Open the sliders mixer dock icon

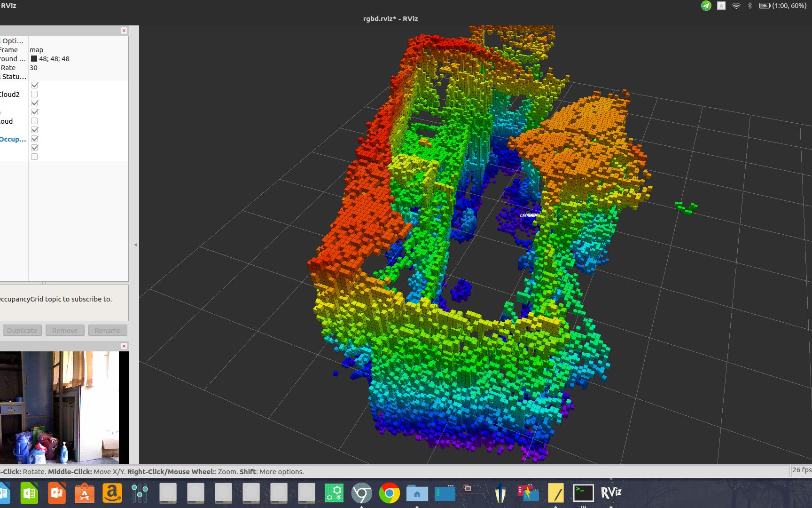[x=140, y=493]
